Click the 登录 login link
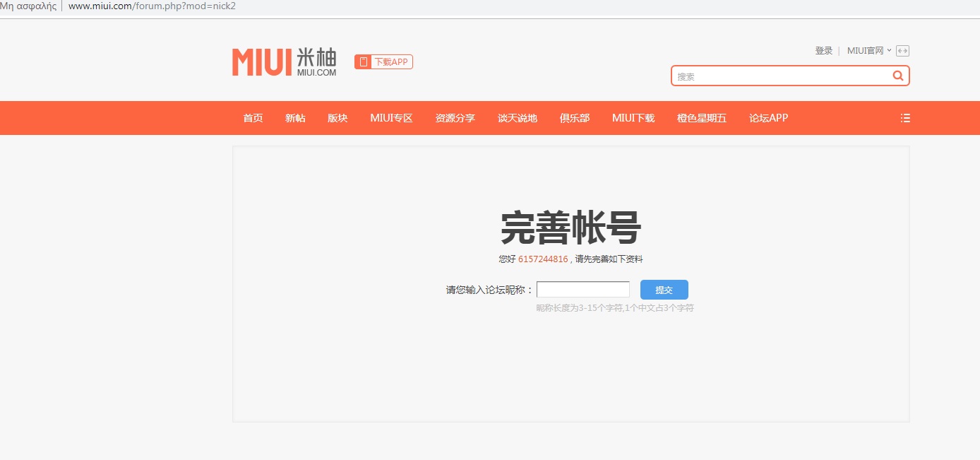980x460 pixels. click(824, 51)
